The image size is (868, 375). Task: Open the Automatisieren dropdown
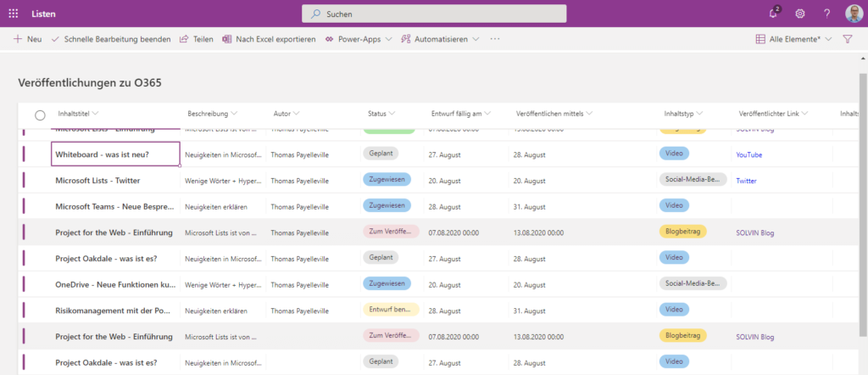pyautogui.click(x=440, y=39)
